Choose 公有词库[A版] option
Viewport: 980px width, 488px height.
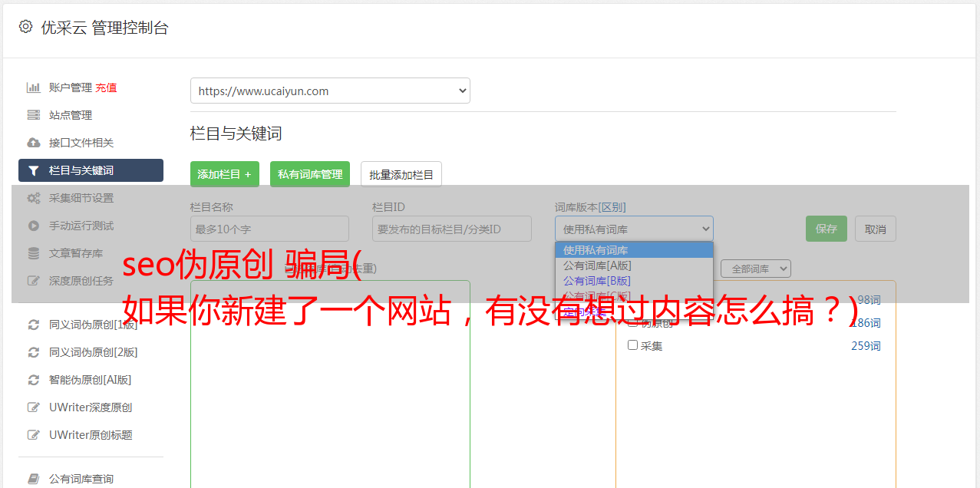[634, 265]
